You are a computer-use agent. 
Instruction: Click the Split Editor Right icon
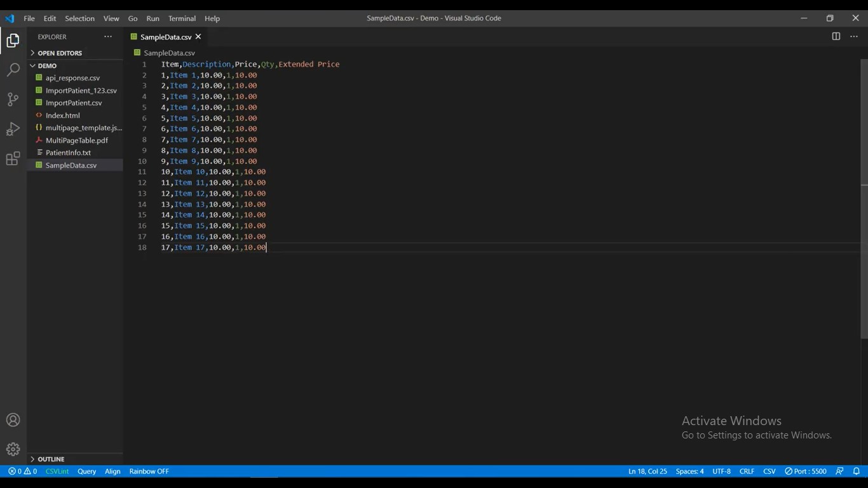pos(836,37)
